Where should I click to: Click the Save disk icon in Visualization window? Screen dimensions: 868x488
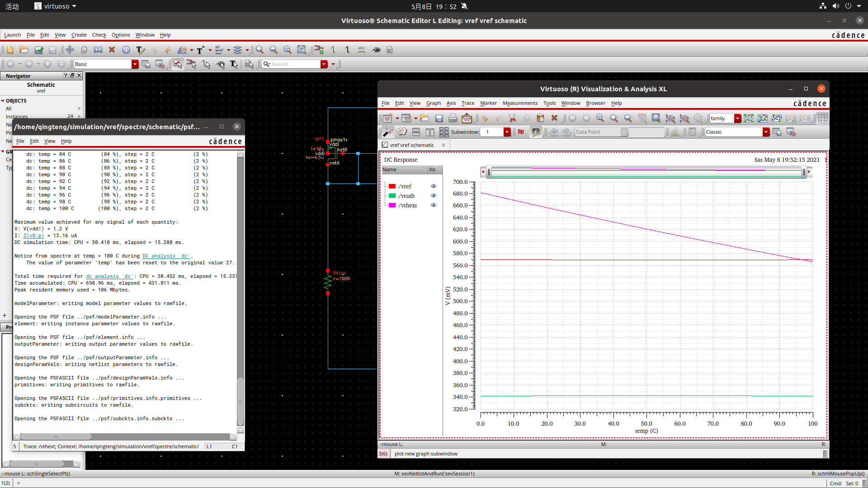[x=439, y=118]
